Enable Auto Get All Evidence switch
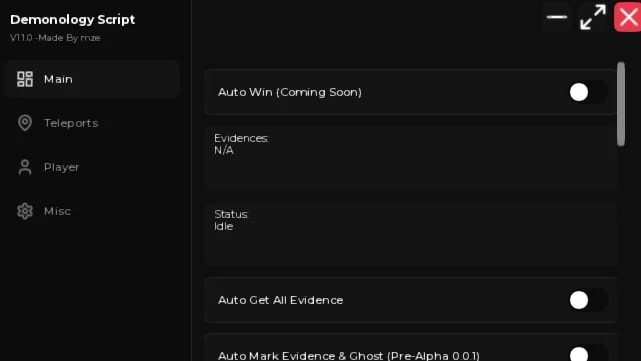 pos(588,300)
